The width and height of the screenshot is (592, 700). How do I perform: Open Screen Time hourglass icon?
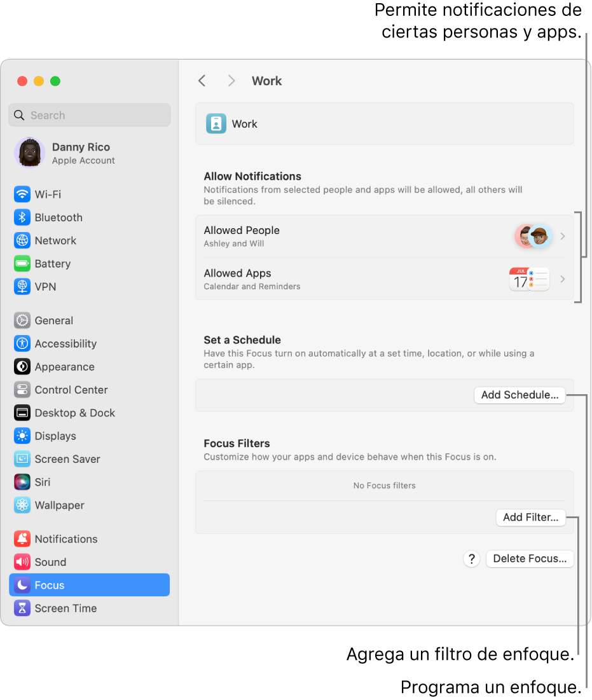[x=22, y=608]
